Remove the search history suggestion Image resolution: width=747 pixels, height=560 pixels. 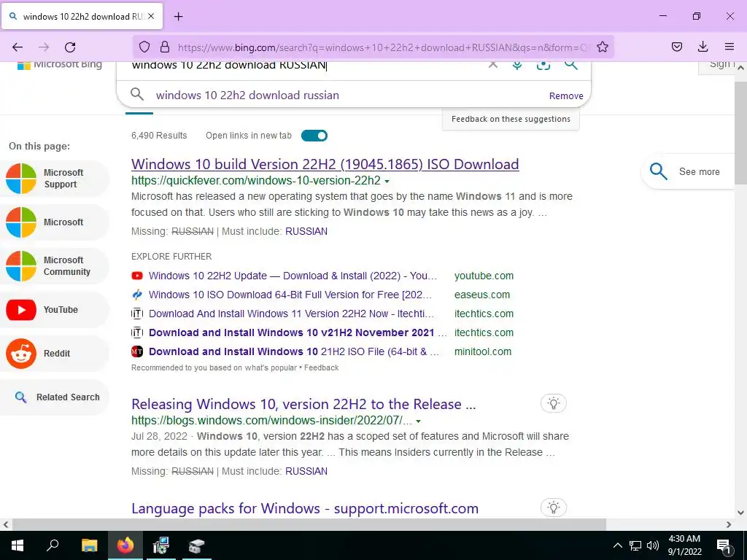[x=566, y=96]
